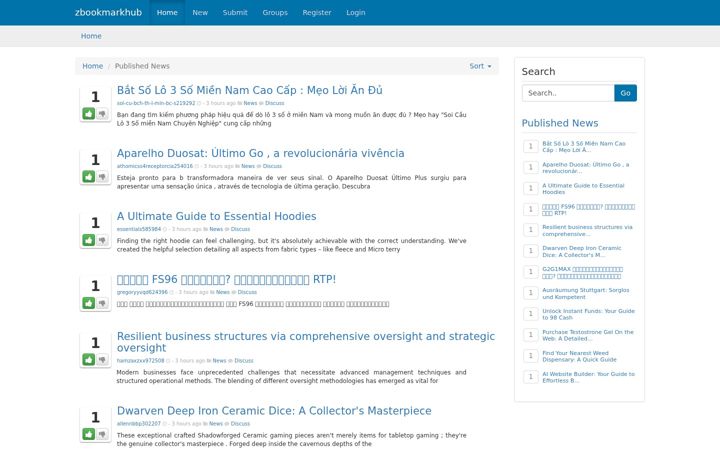The image size is (720, 450).
Task: Open user profile essentials585984
Action: coord(139,229)
